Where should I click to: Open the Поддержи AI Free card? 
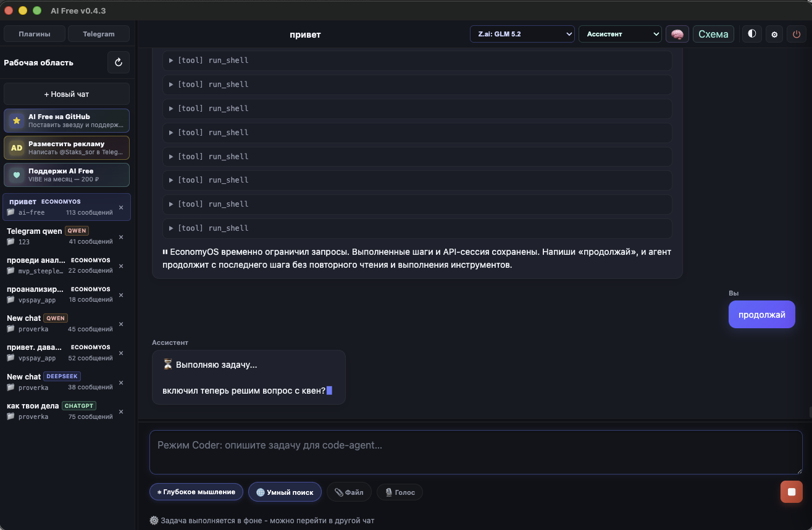click(x=67, y=175)
